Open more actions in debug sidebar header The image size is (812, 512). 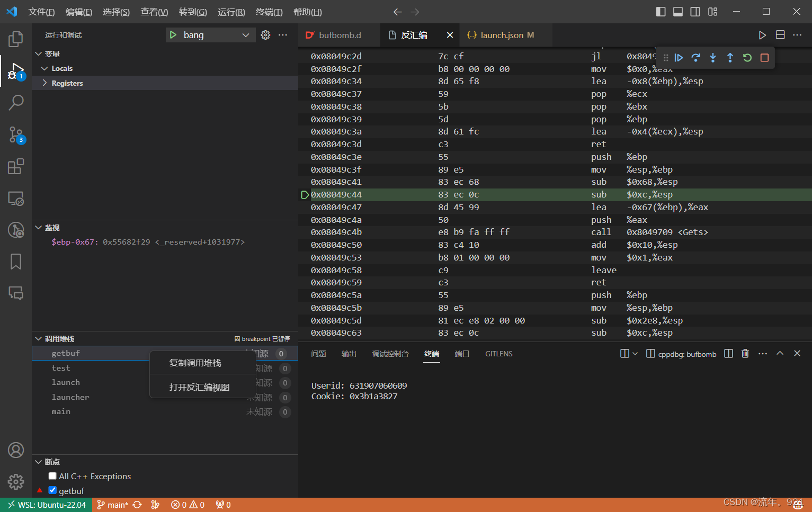(283, 35)
